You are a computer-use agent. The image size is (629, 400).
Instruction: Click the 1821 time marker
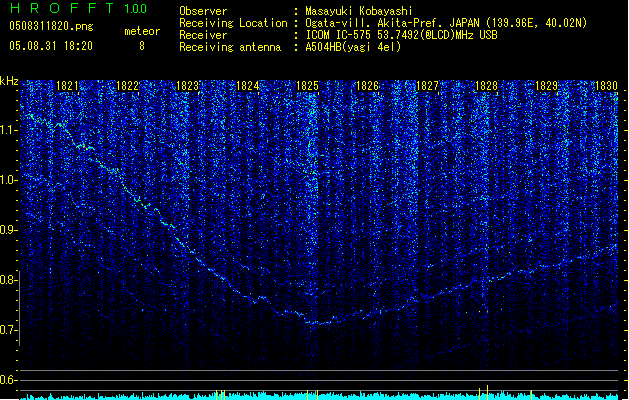point(68,87)
